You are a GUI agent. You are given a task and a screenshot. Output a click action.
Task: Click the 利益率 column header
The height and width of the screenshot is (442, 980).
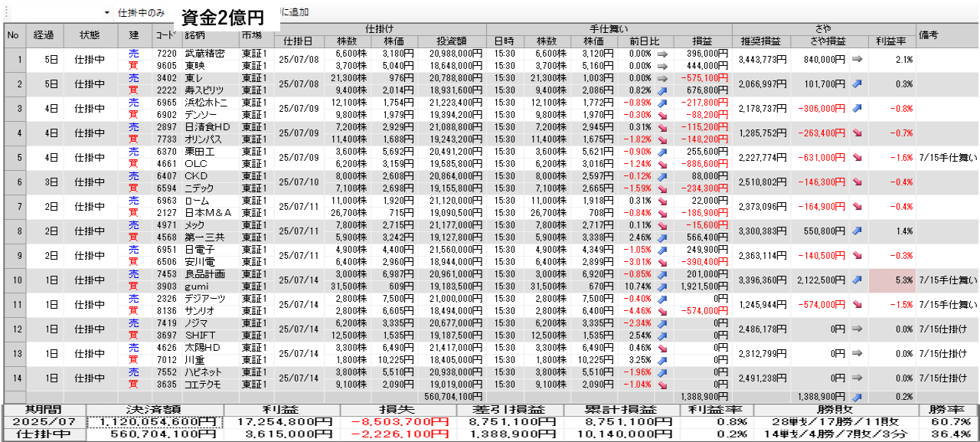(891, 41)
